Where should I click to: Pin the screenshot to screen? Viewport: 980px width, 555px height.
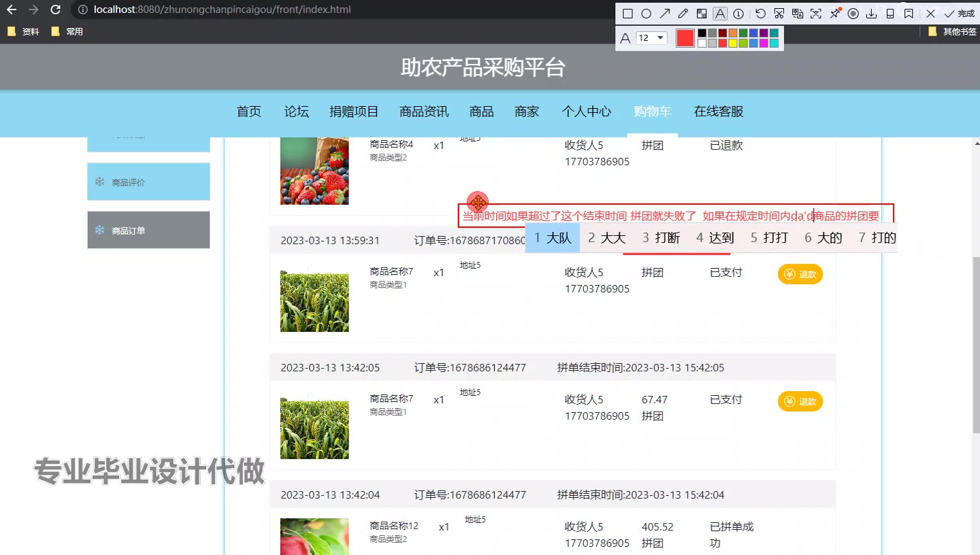835,14
